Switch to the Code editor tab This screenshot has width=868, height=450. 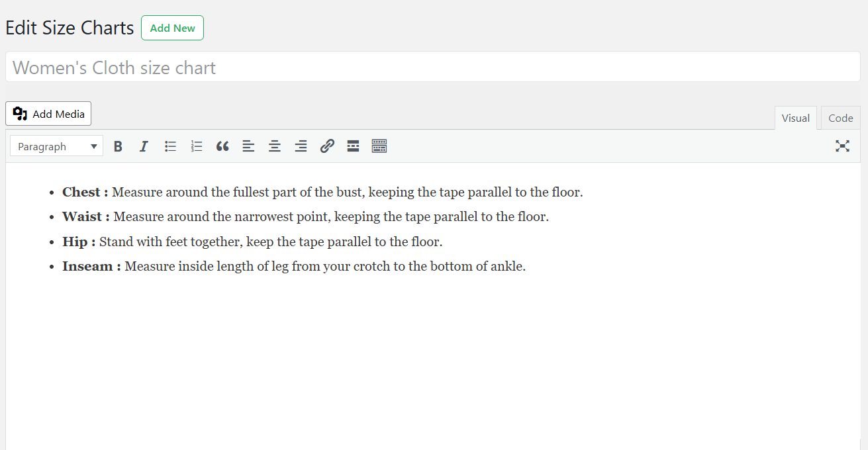[840, 118]
